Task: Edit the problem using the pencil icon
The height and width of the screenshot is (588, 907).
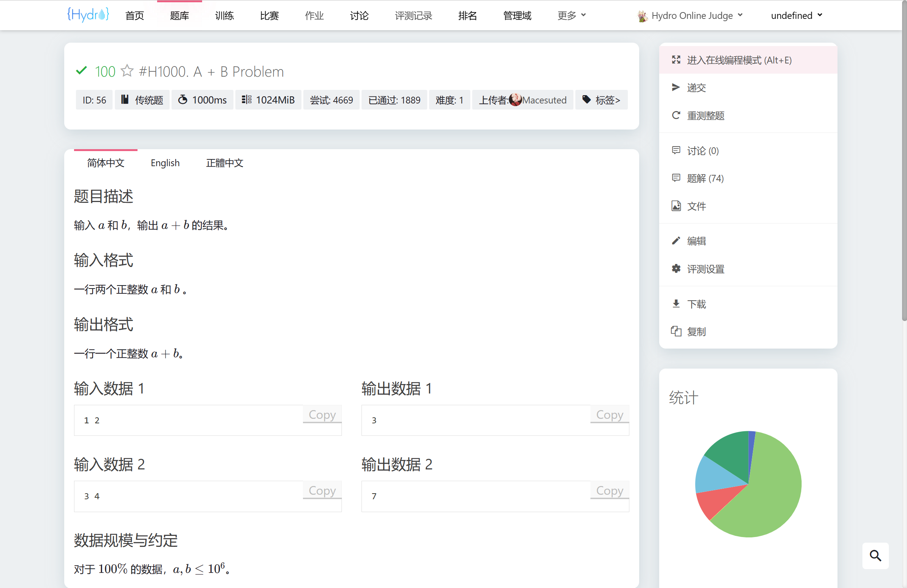Action: tap(676, 241)
